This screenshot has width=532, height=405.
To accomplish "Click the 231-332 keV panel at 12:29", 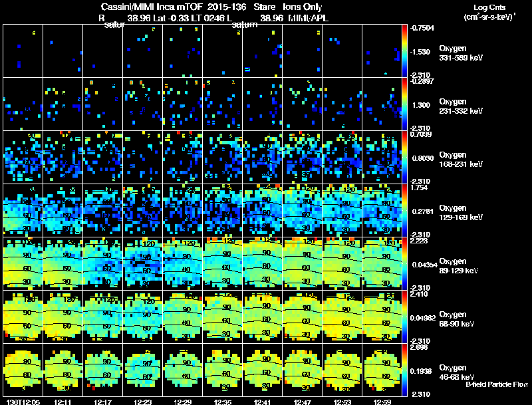I will pyautogui.click(x=182, y=104).
